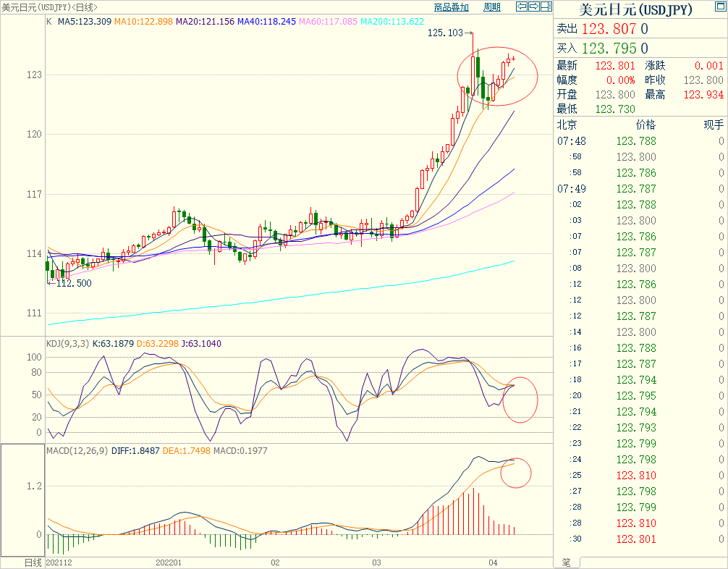Select the 笔 tab at bottom

tap(566, 562)
